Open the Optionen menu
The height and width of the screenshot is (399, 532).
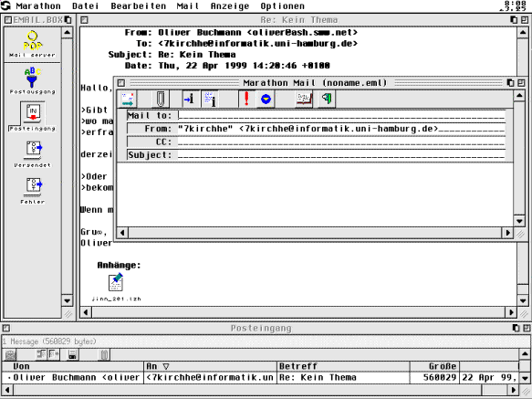coord(282,6)
